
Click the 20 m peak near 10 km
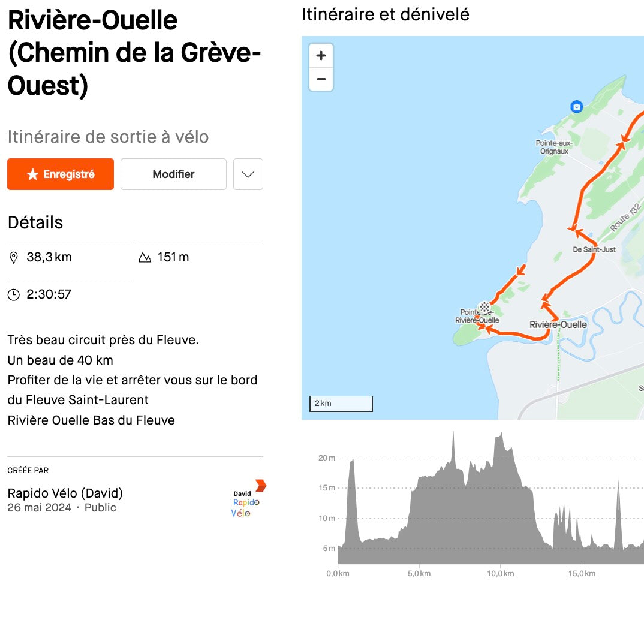[500, 437]
